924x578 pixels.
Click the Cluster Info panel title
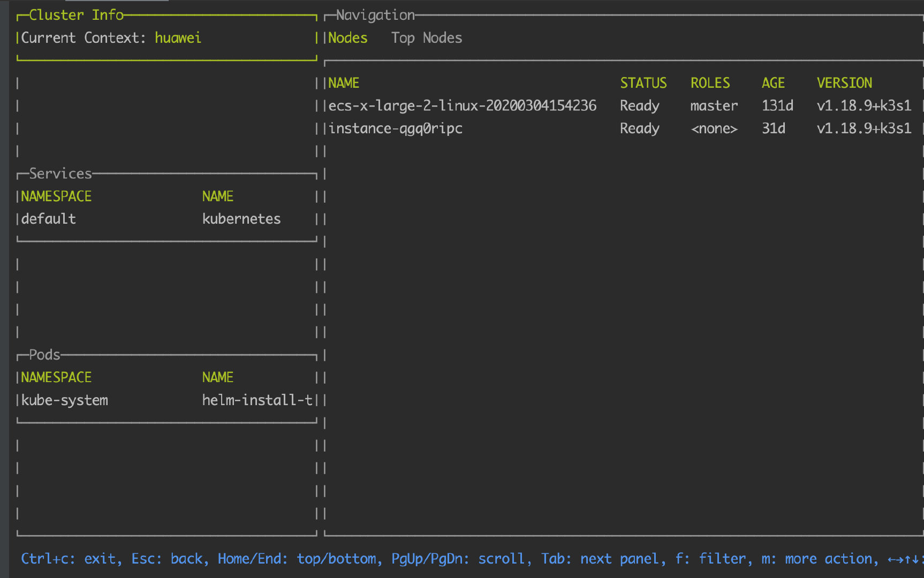pos(76,15)
